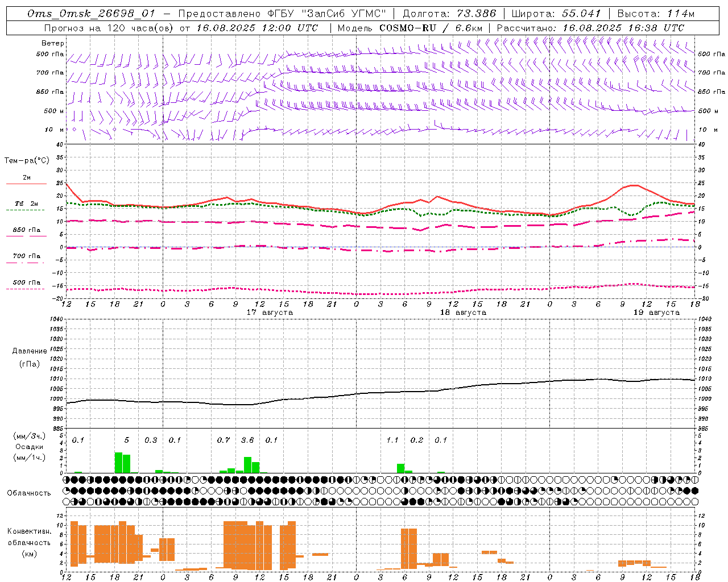Click 40 on left temperature axis
The image size is (728, 582).
pos(59,144)
